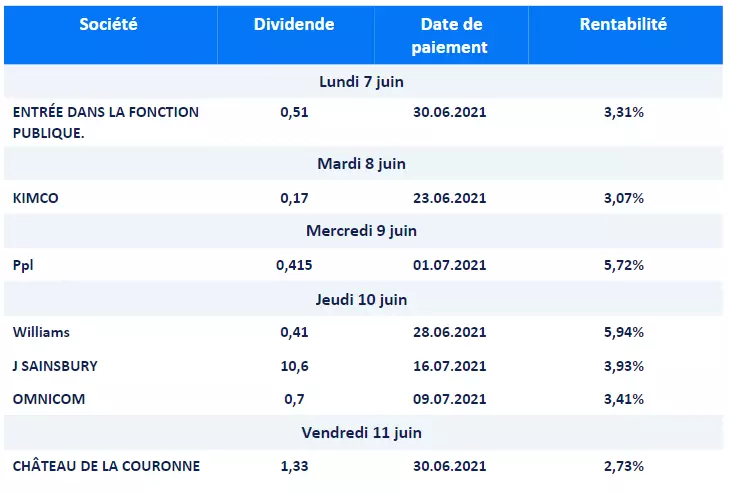Screen dimensions: 729x494
Task: Click dividend value 0,7
Action: tap(294, 399)
